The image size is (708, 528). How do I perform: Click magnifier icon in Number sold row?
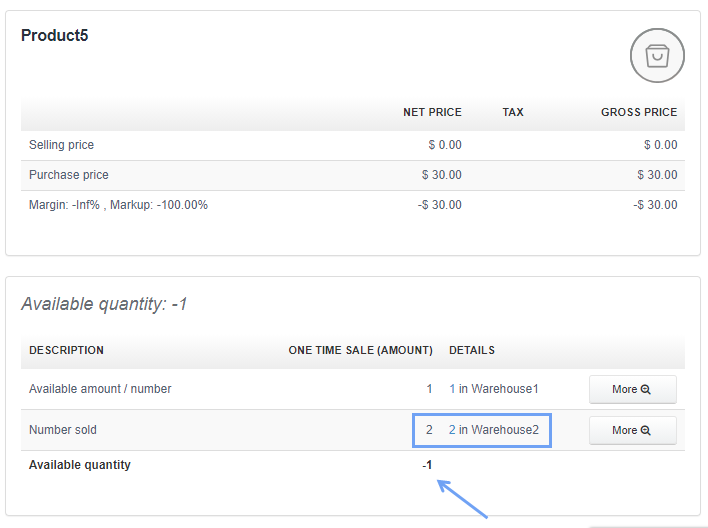click(646, 431)
